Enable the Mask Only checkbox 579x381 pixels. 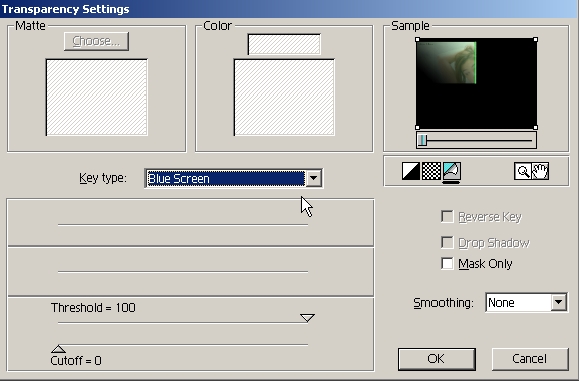coord(447,264)
